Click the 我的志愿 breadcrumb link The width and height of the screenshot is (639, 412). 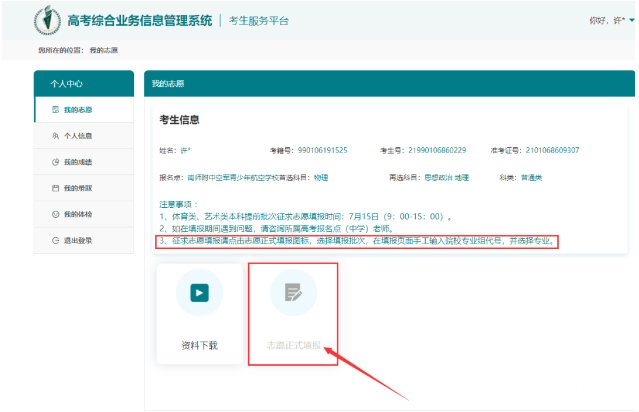(x=103, y=49)
